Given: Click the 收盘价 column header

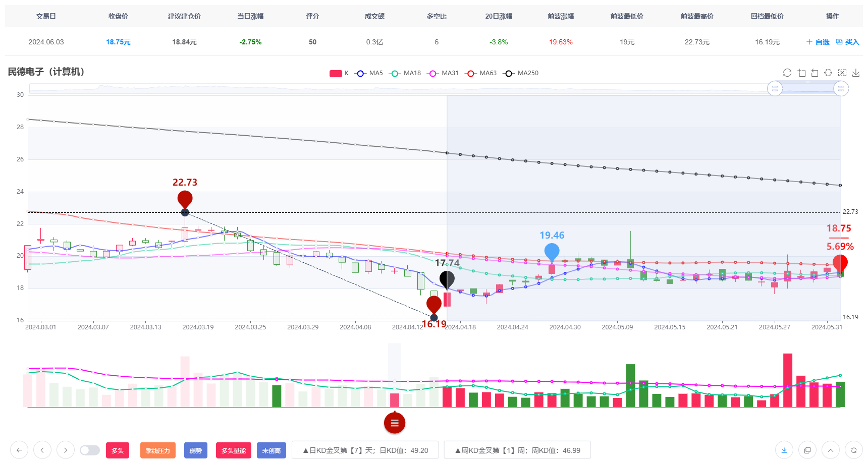Looking at the screenshot, I should (x=118, y=16).
